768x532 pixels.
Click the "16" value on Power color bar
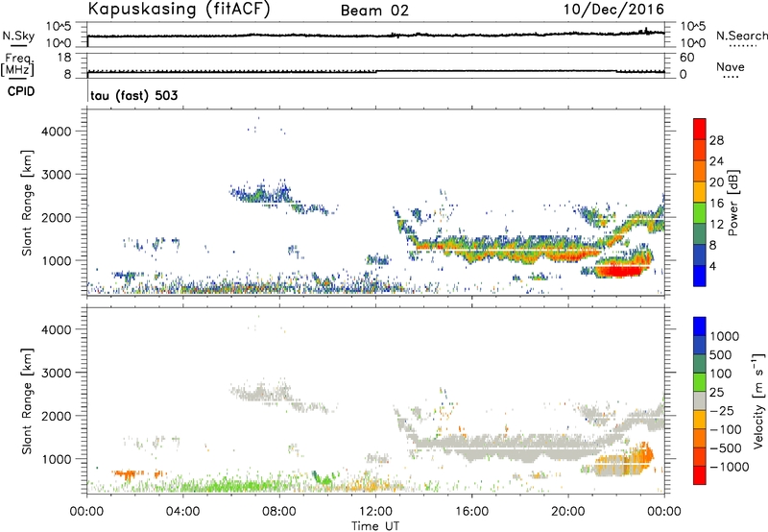(716, 204)
